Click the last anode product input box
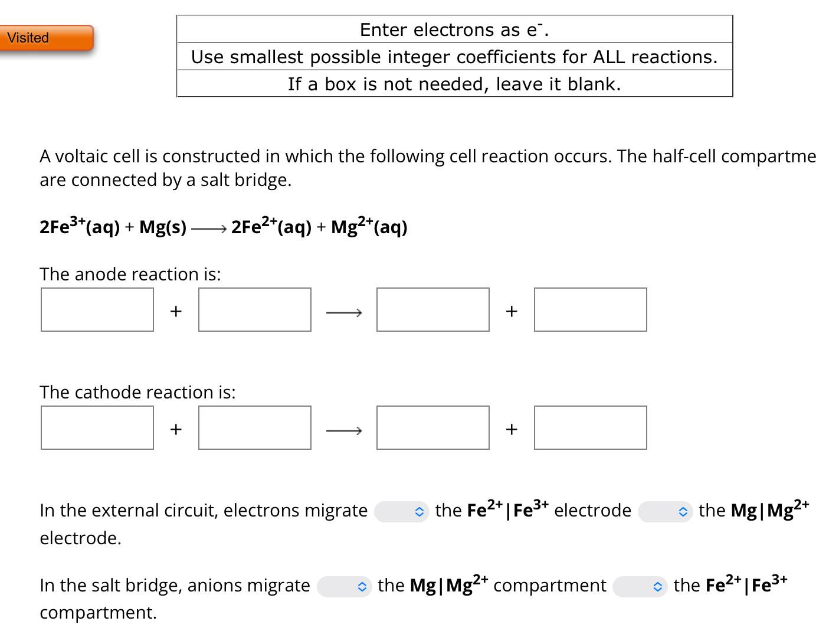816x644 pixels. point(590,309)
